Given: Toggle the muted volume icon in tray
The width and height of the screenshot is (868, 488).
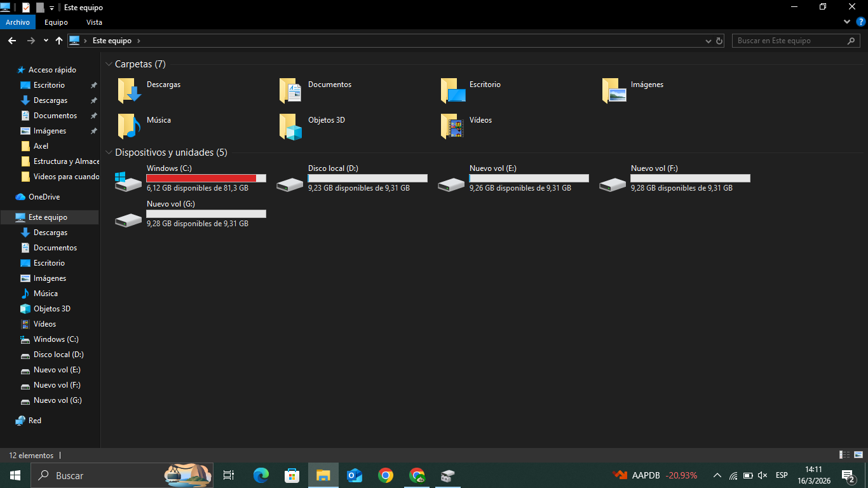Looking at the screenshot, I should point(763,475).
